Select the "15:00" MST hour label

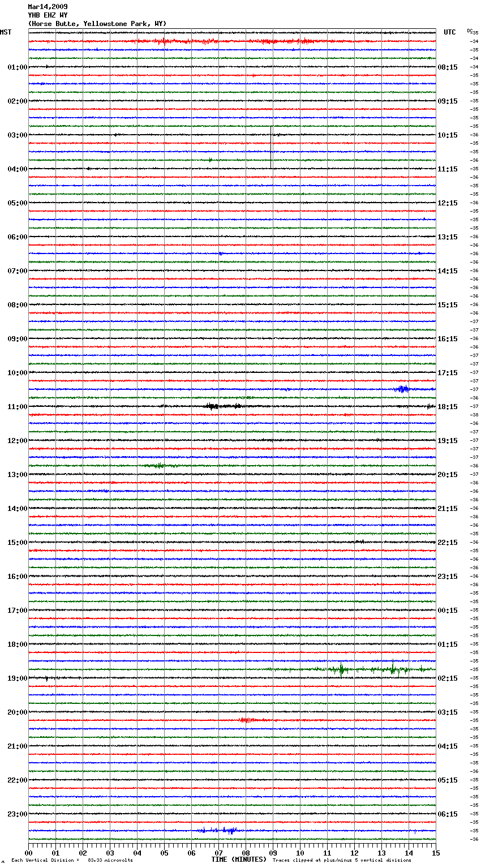[x=18, y=543]
